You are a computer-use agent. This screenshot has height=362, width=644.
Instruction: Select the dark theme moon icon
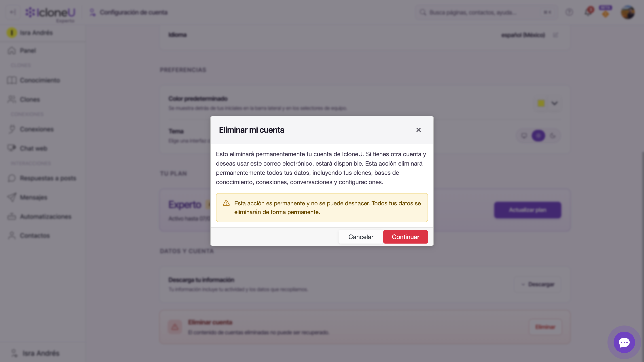pos(553,136)
